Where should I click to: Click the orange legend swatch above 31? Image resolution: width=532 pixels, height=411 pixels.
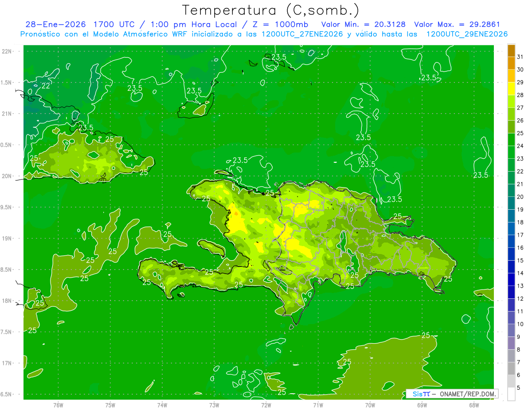tap(511, 50)
